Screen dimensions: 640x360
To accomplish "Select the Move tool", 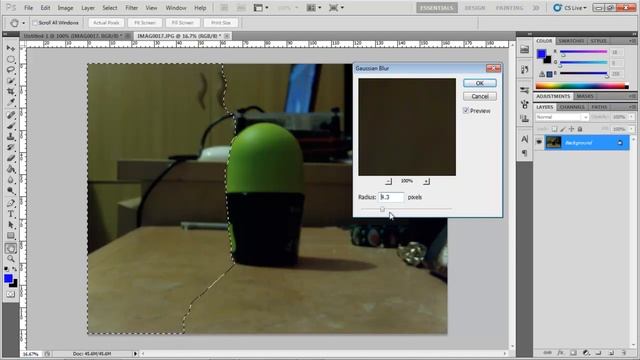I will [x=11, y=48].
